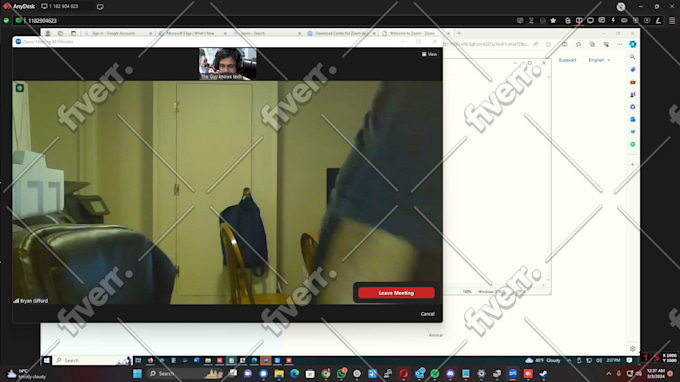Open Microsoft Edge on local taskbar

pyautogui.click(x=294, y=373)
